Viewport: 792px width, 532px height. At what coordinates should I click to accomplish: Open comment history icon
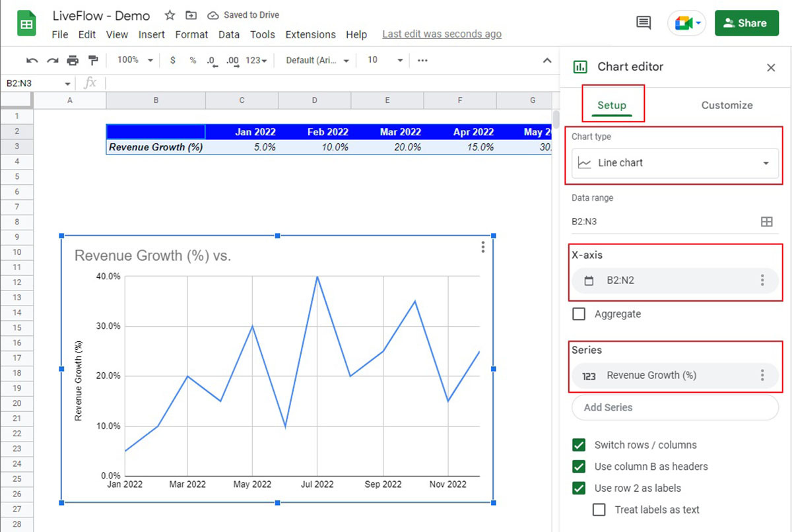(x=643, y=22)
